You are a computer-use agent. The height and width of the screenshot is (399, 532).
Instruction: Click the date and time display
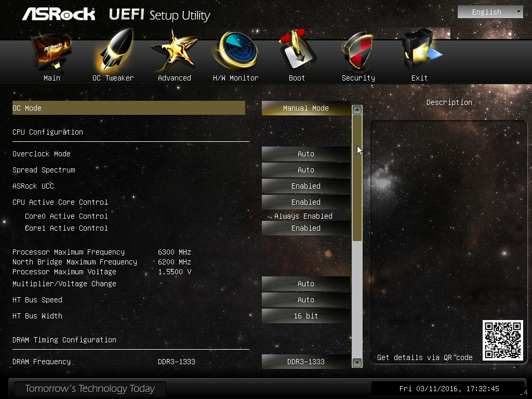tap(449, 389)
